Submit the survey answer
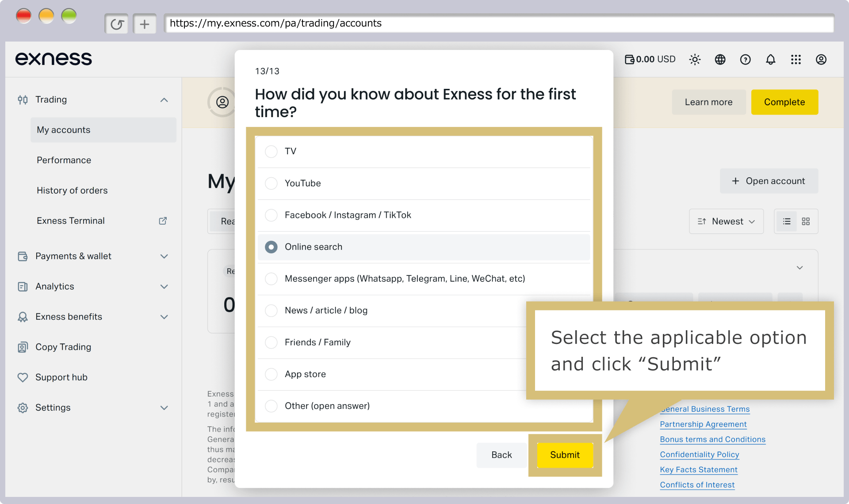 click(565, 455)
